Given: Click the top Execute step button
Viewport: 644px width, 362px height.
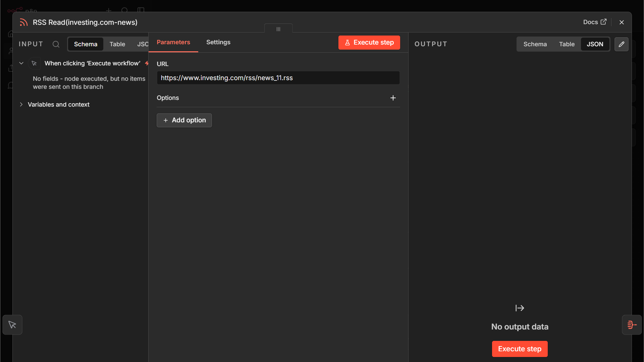Looking at the screenshot, I should tap(369, 43).
